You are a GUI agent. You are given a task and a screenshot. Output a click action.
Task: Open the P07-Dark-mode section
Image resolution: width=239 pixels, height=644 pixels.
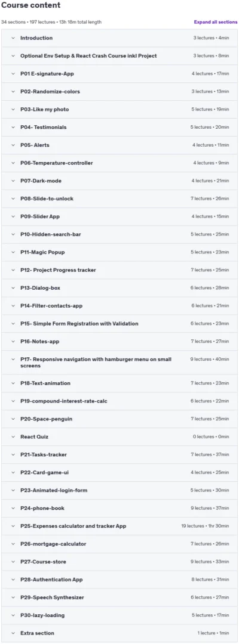(119, 181)
